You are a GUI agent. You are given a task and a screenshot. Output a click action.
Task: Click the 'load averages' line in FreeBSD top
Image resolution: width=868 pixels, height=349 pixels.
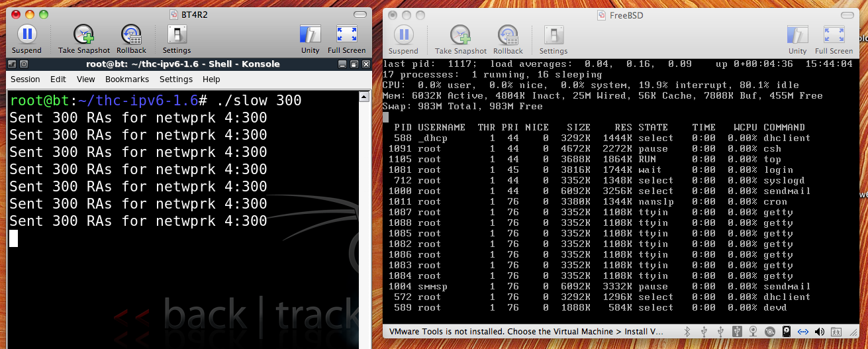(x=618, y=64)
